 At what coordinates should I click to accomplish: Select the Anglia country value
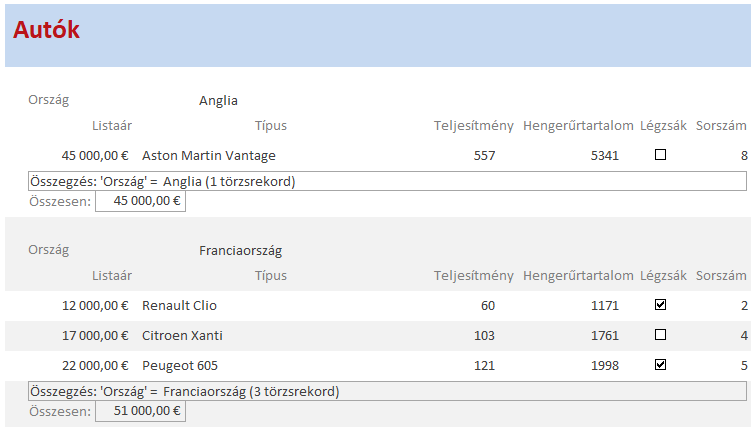pos(218,100)
